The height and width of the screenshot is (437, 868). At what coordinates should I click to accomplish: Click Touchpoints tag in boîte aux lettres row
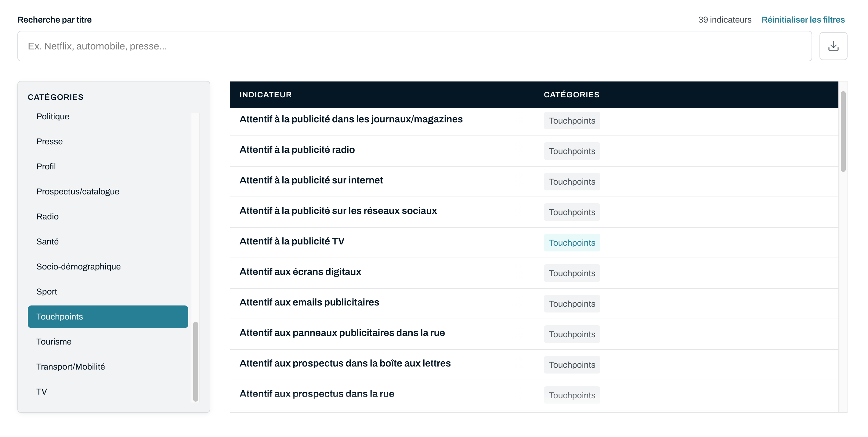572,365
